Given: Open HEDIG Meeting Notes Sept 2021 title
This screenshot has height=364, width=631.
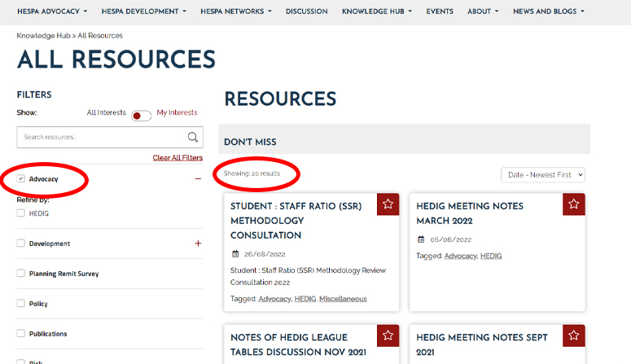Looking at the screenshot, I should (482, 344).
